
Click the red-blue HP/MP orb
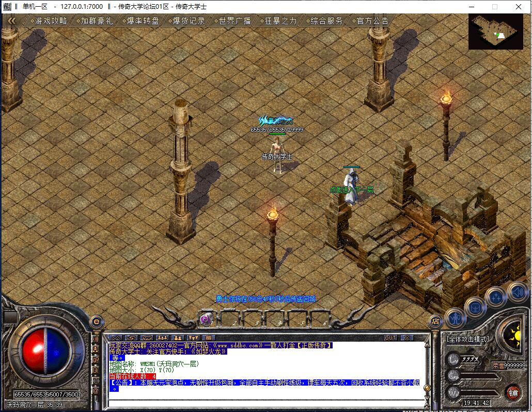[x=45, y=350]
